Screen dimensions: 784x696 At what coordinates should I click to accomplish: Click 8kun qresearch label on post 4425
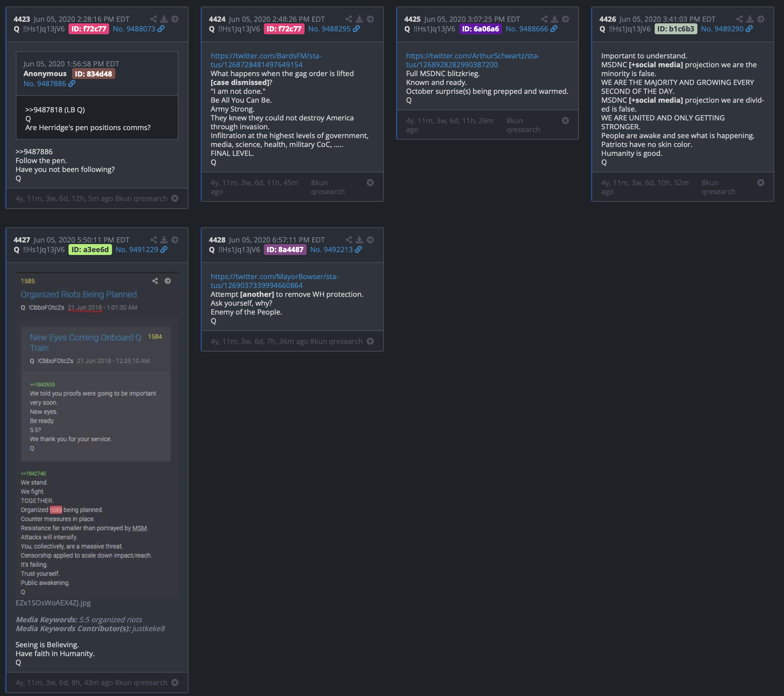coord(523,125)
